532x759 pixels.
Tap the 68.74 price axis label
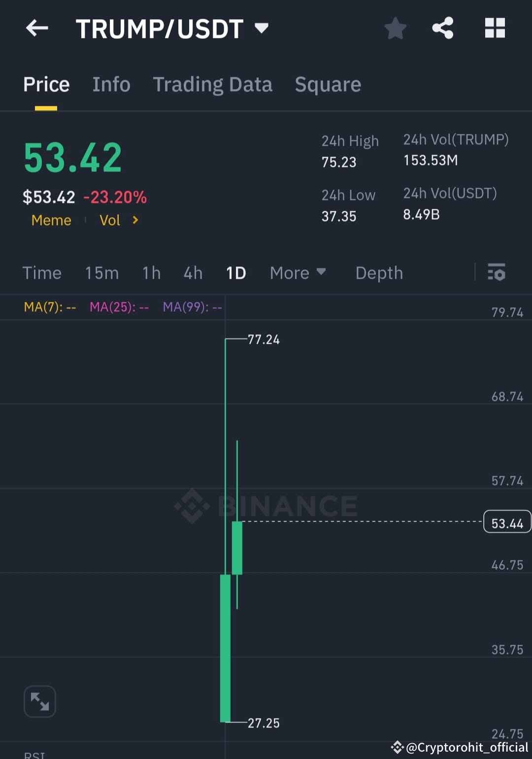tap(507, 397)
